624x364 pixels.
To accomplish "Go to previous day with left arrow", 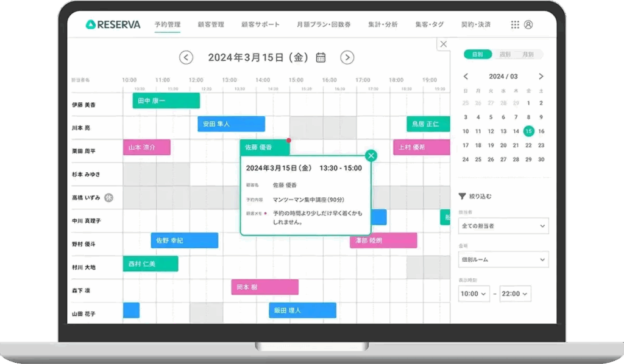I will [186, 57].
